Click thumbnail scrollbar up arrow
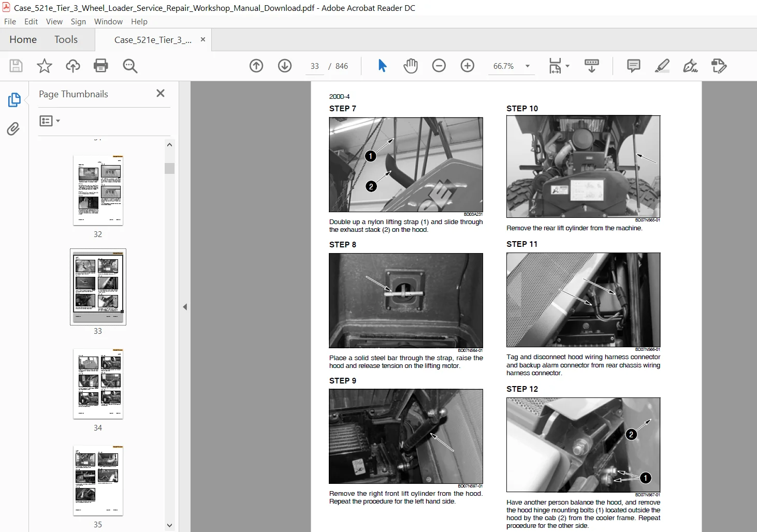Viewport: 757px width, 532px height. [169, 145]
